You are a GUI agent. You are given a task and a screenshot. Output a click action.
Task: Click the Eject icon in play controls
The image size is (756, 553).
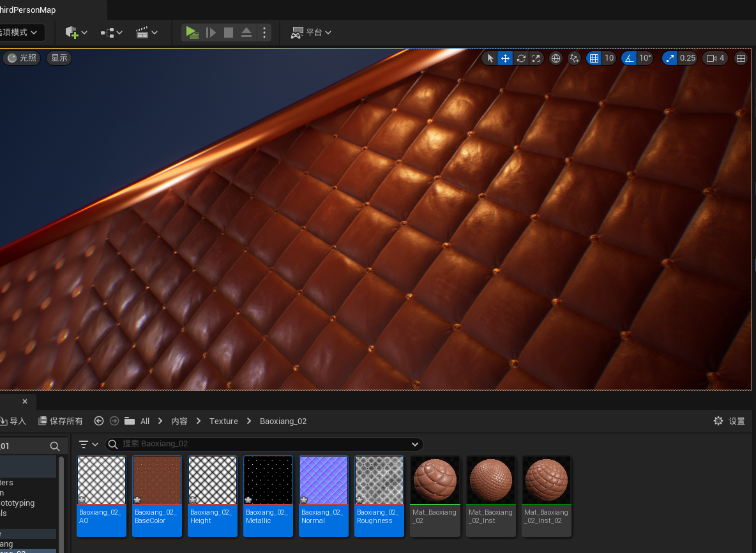point(246,33)
